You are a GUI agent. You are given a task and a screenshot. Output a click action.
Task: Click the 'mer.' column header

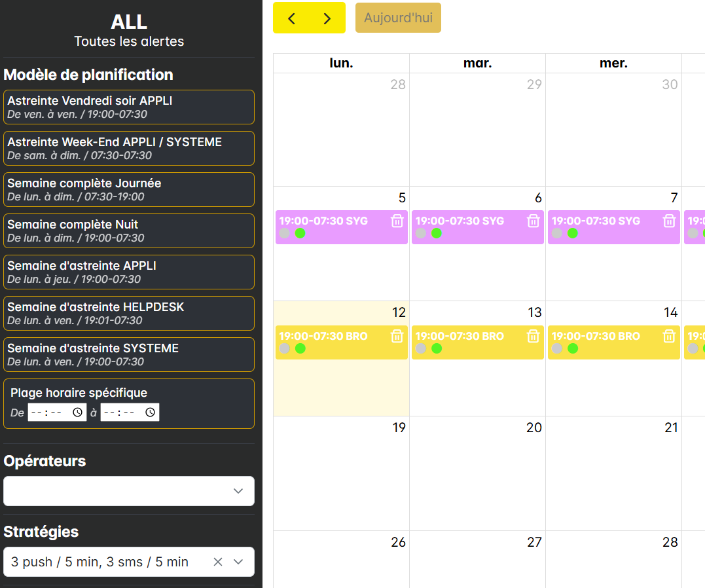point(614,63)
